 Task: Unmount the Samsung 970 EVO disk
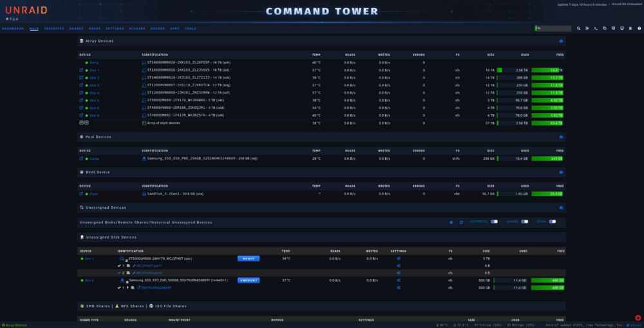[249, 280]
